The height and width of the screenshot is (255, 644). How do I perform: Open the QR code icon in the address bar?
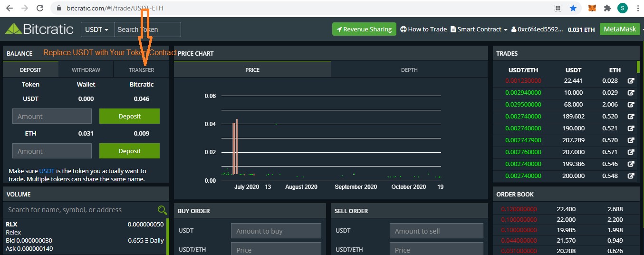tap(558, 8)
